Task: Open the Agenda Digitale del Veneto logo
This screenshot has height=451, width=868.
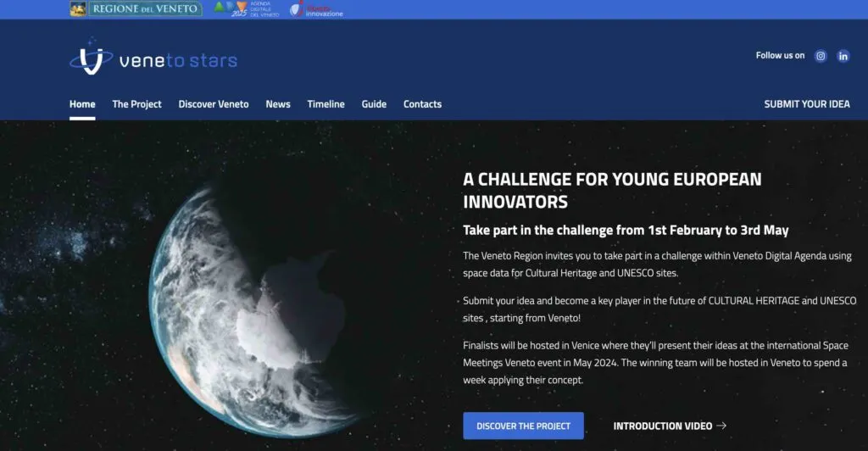Action: pos(247,8)
